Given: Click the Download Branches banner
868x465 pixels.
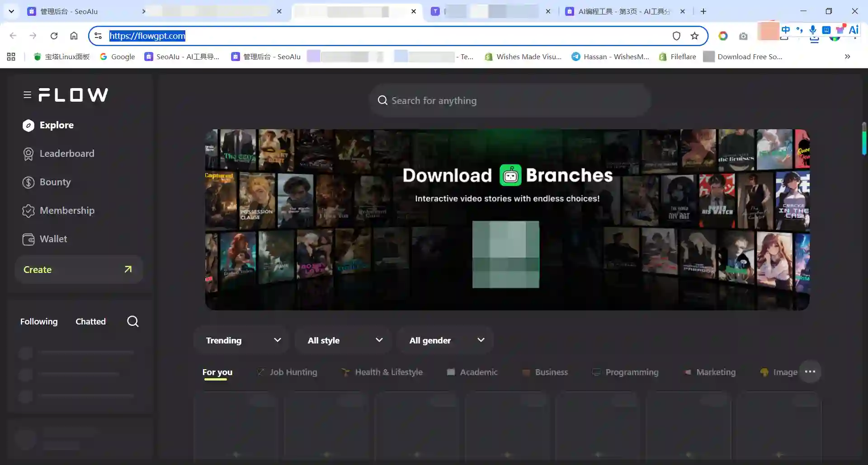Looking at the screenshot, I should [x=507, y=220].
